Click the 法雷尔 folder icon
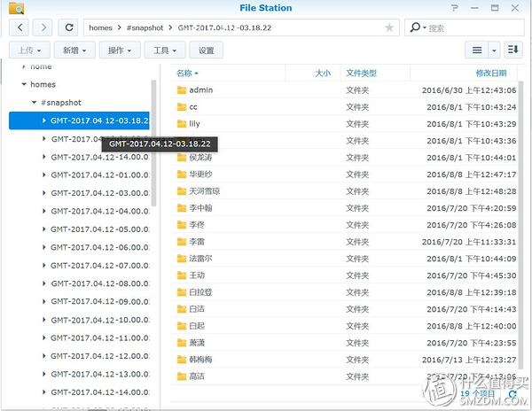Viewport: 532px width, 411px height. tap(182, 259)
